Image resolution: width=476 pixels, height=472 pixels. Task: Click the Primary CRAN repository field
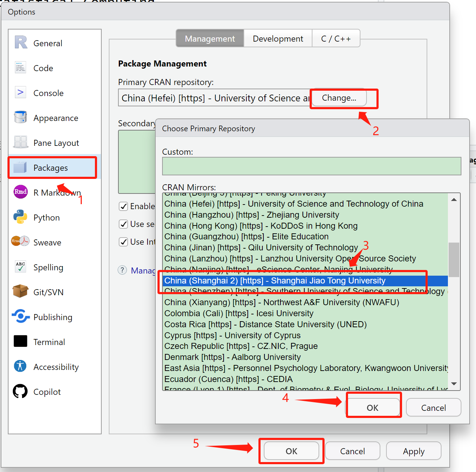(214, 98)
